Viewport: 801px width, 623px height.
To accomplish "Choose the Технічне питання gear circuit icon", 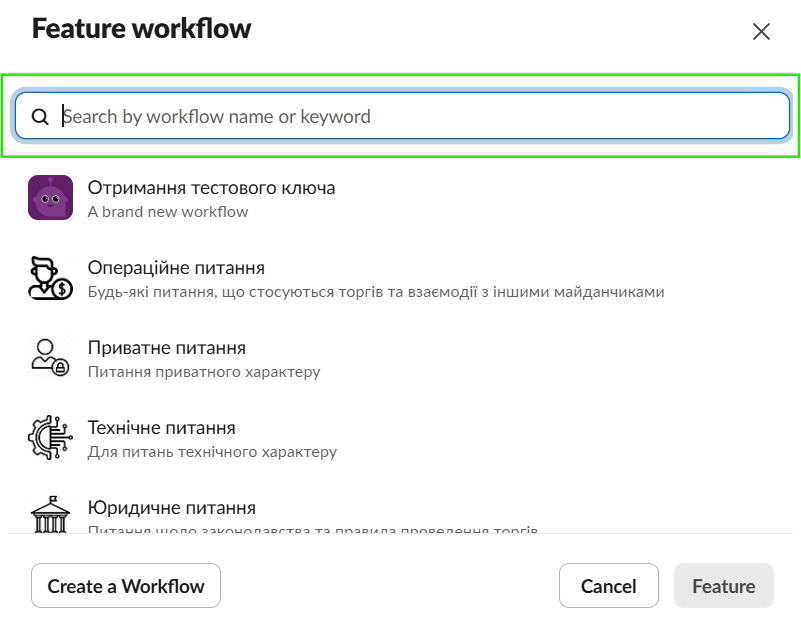I will tap(50, 438).
